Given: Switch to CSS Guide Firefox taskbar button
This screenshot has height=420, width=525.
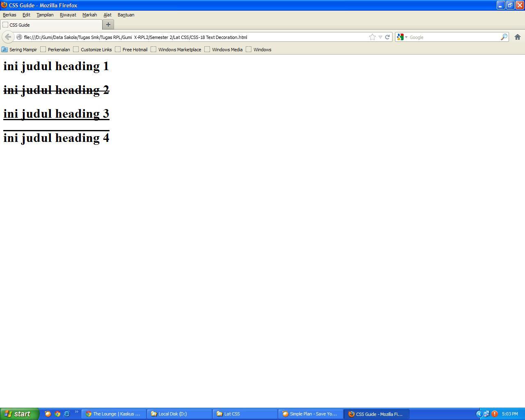Looking at the screenshot, I should pos(376,414).
